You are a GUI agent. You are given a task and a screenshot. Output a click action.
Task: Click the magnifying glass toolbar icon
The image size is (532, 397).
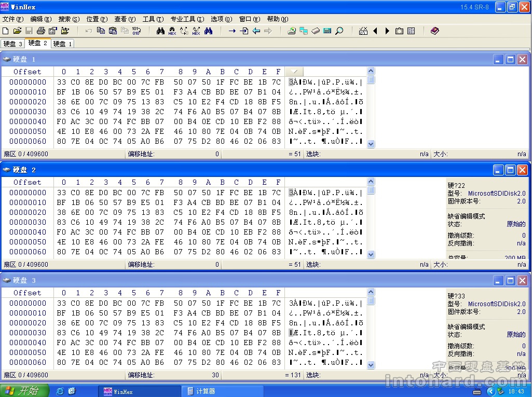339,31
